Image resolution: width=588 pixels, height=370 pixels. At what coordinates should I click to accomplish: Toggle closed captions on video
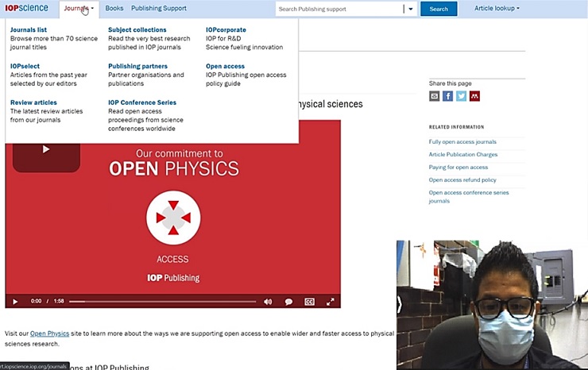coord(309,302)
